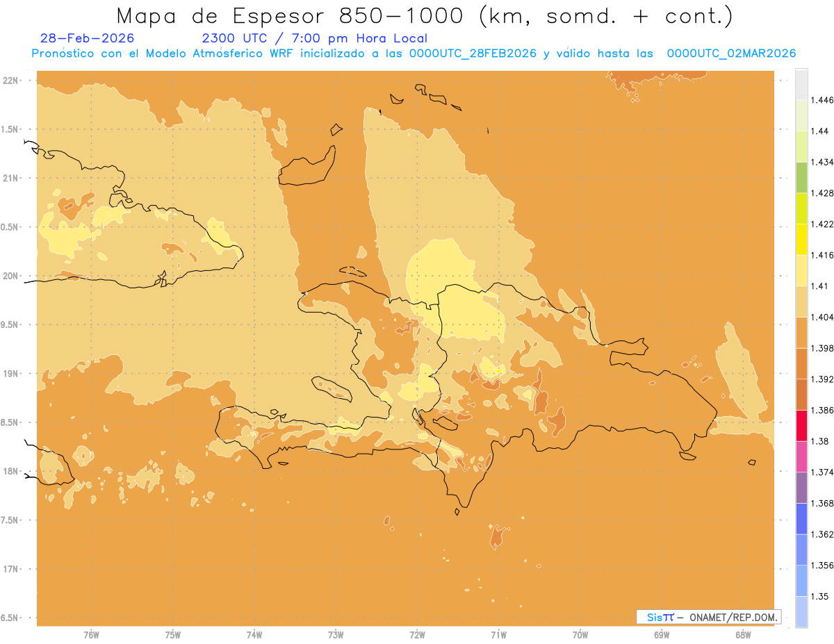Click the legend value '1.404'

click(821, 317)
